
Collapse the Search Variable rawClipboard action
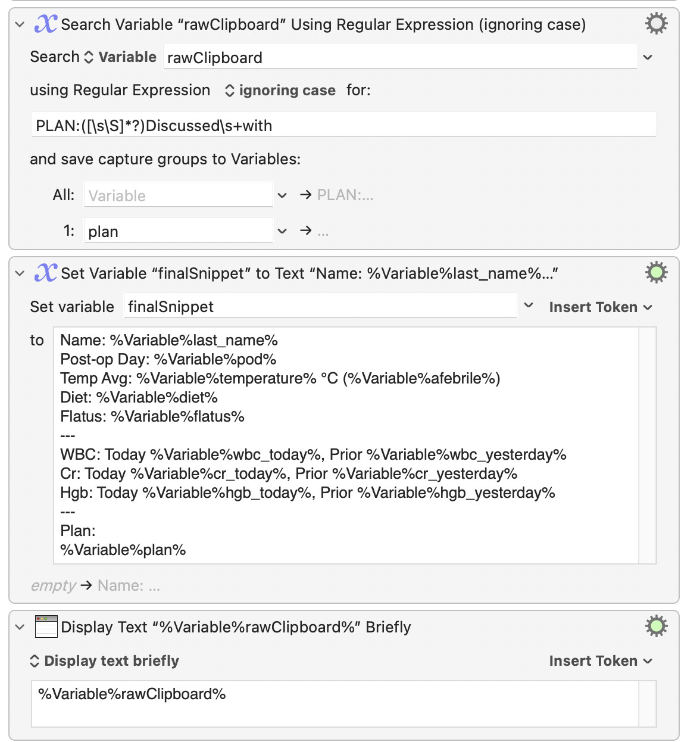click(20, 24)
